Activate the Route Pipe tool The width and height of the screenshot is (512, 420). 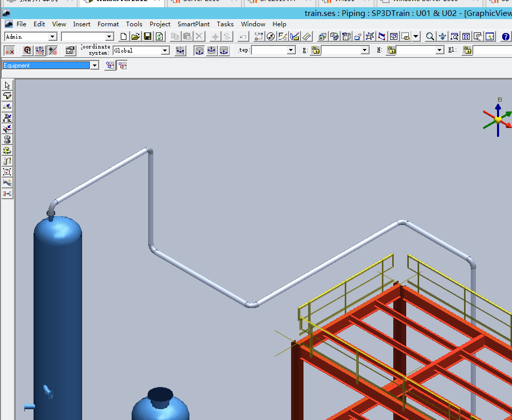[x=7, y=96]
